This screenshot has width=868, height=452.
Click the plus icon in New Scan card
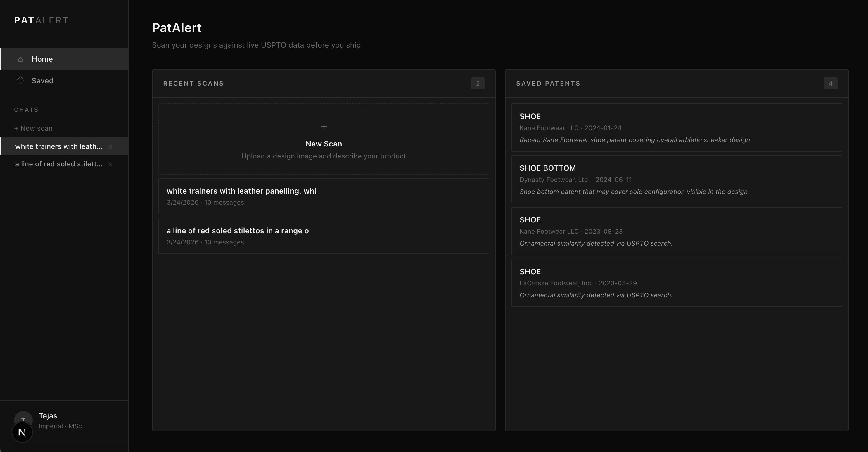click(x=324, y=127)
